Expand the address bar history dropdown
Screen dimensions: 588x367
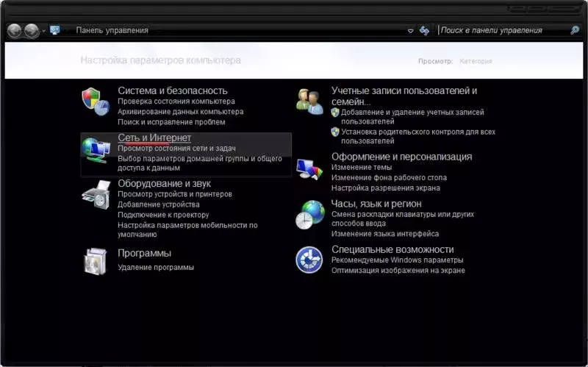(x=410, y=31)
